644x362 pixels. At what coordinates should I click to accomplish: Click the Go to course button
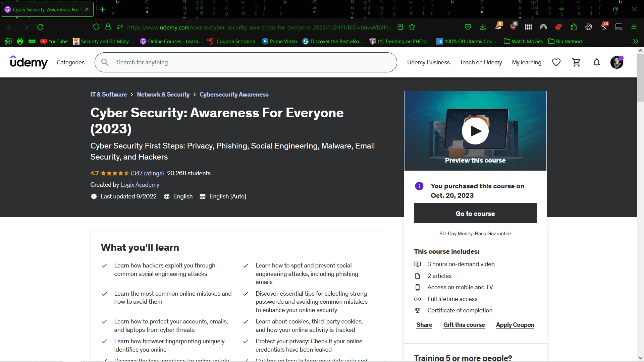tap(475, 214)
